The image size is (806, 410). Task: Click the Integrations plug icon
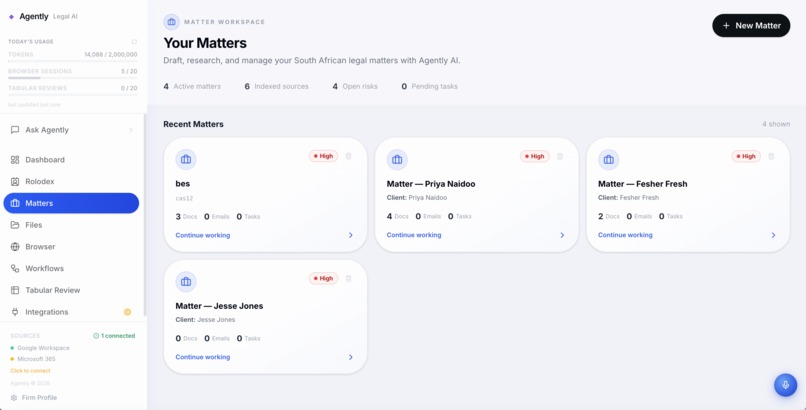(15, 312)
